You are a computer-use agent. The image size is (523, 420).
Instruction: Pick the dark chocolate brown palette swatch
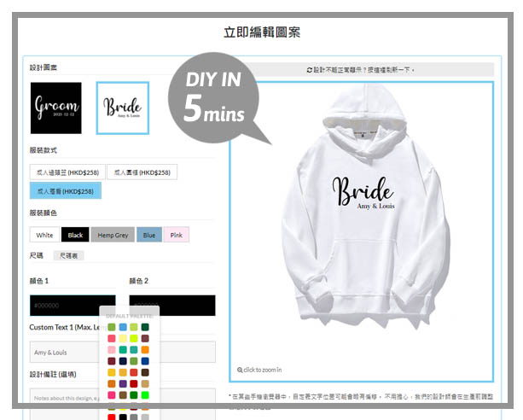click(x=145, y=372)
